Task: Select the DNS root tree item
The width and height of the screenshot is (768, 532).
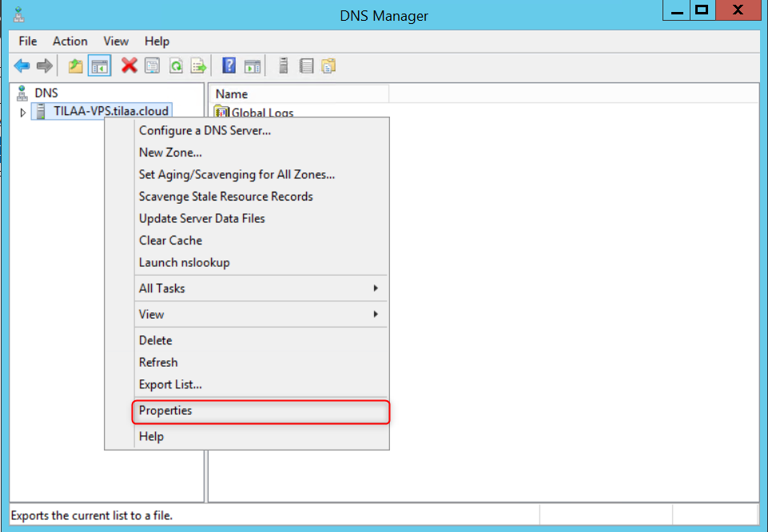Action: [46, 93]
